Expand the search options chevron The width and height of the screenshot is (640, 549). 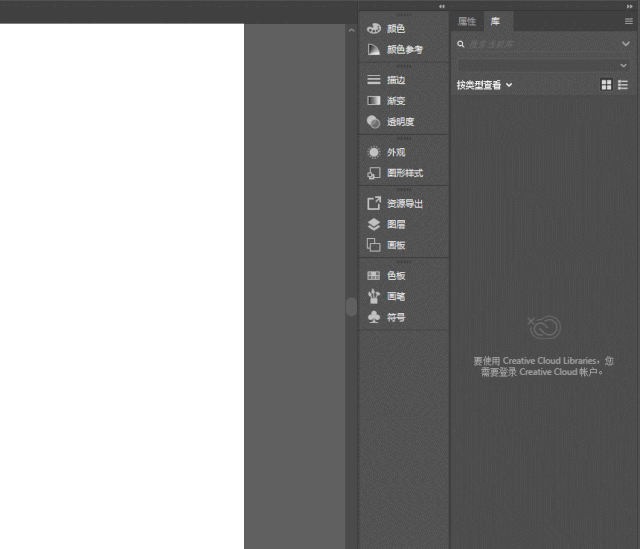(x=625, y=44)
